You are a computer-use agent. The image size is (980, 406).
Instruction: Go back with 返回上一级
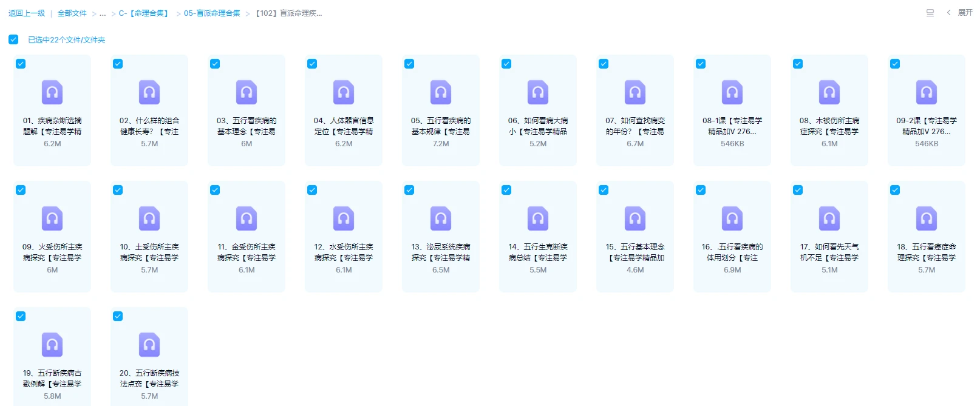point(27,13)
